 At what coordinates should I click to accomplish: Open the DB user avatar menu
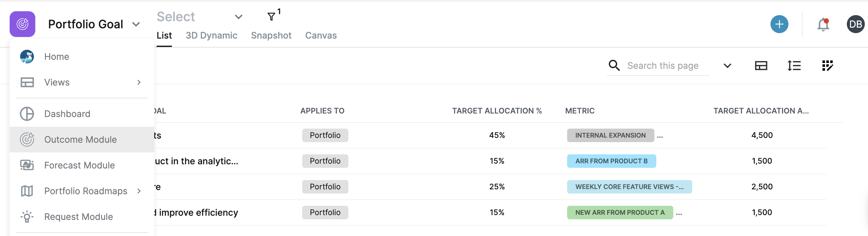coord(855,24)
